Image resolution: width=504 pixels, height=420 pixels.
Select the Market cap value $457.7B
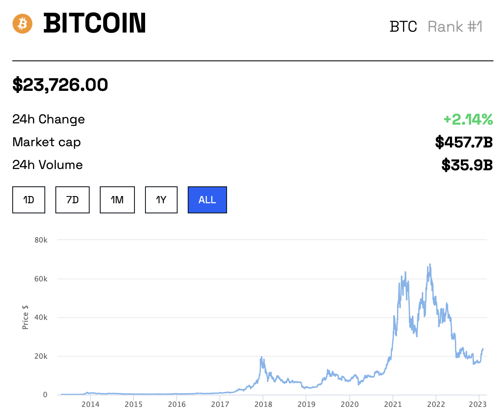[x=463, y=142]
